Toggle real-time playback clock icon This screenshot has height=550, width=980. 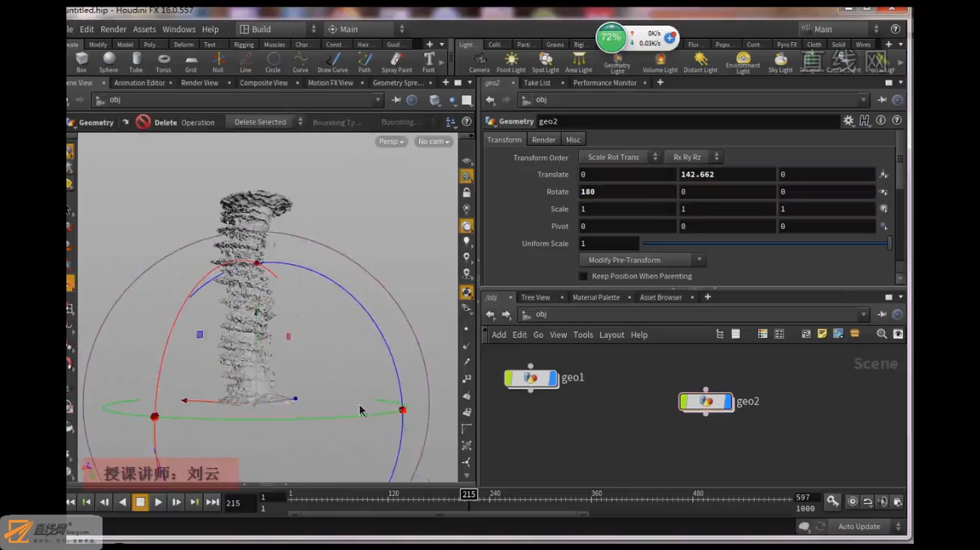(x=853, y=502)
